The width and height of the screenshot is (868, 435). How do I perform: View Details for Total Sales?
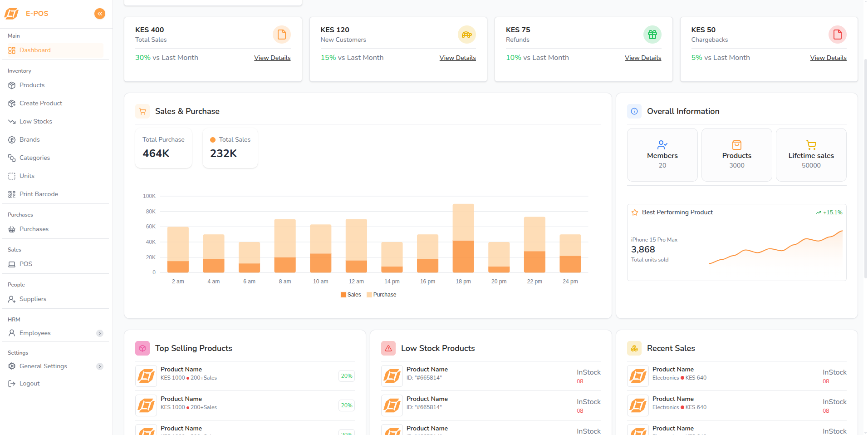click(x=272, y=58)
